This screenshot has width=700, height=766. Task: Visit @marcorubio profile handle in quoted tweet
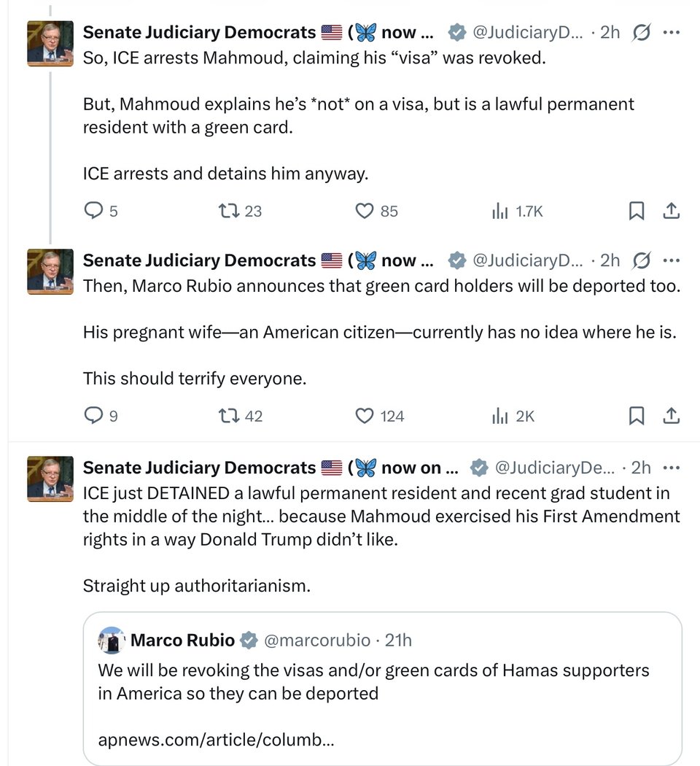point(316,641)
